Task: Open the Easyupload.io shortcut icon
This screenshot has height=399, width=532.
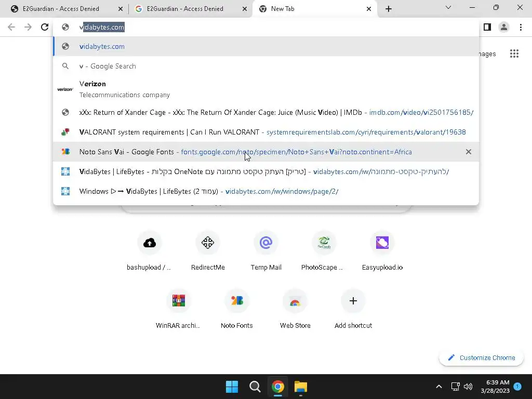Action: (382, 243)
